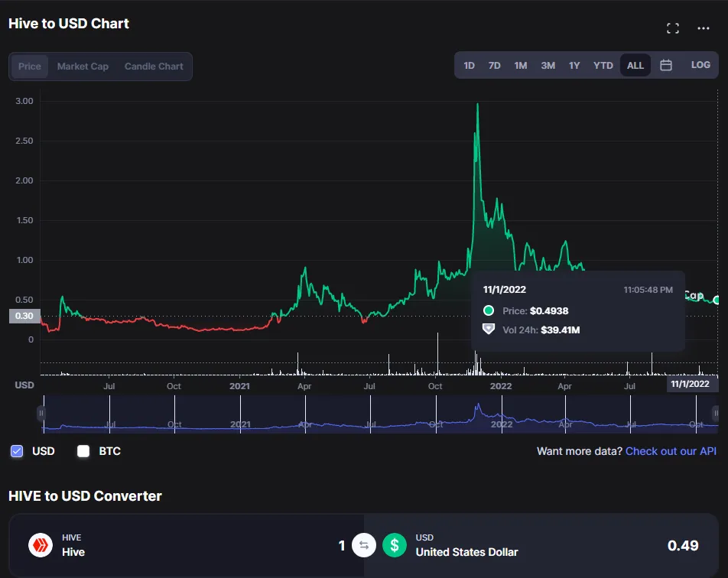Select the ALL time range
Viewport: 728px width, 578px height.
(x=635, y=66)
